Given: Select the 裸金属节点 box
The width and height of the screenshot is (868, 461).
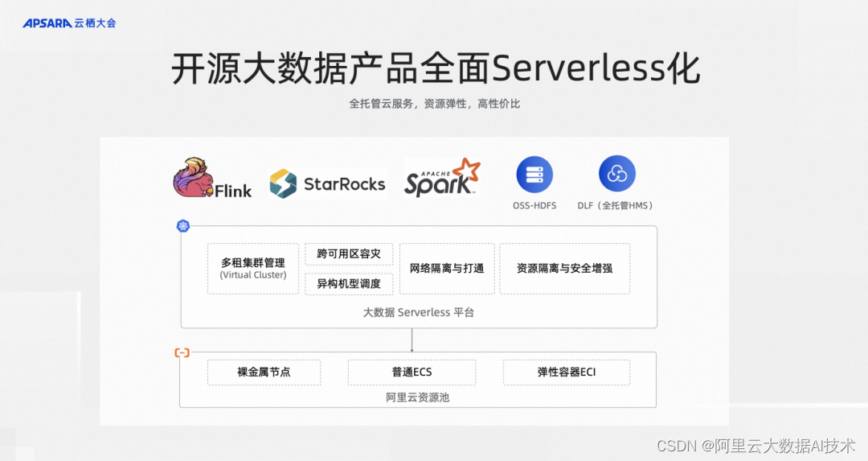Looking at the screenshot, I should click(x=264, y=373).
